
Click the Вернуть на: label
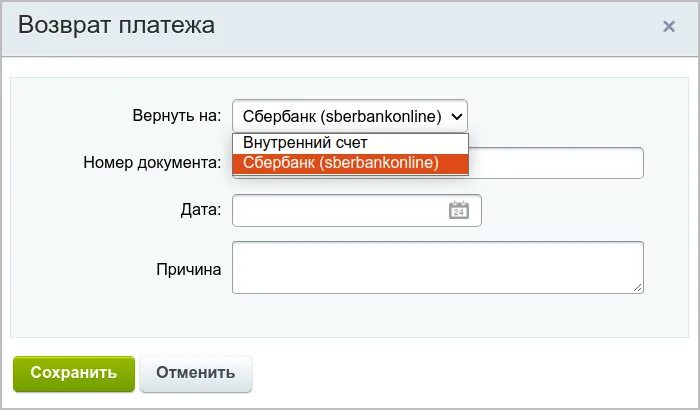pos(177,116)
